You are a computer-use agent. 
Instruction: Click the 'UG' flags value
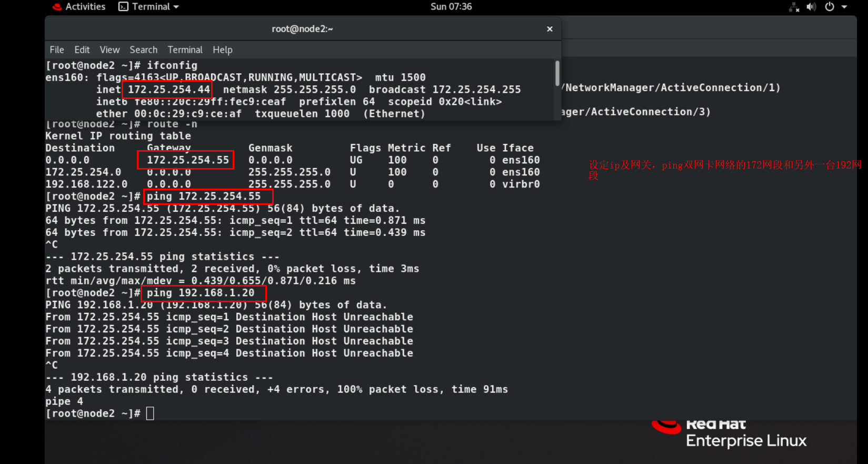pos(356,160)
